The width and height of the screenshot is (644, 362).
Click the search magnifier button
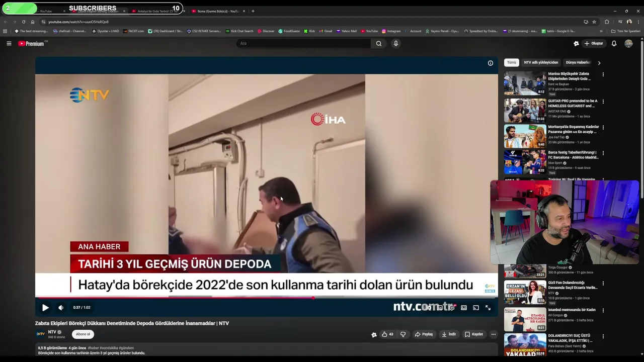pos(379,44)
